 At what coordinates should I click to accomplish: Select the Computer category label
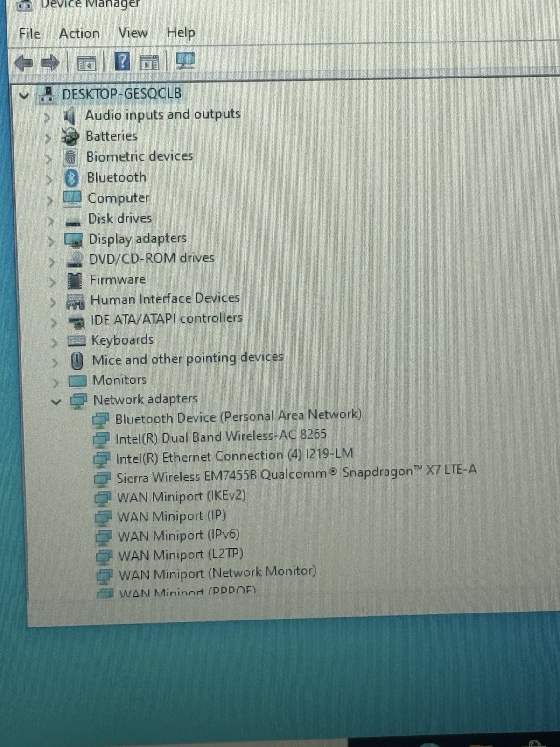[x=119, y=198]
